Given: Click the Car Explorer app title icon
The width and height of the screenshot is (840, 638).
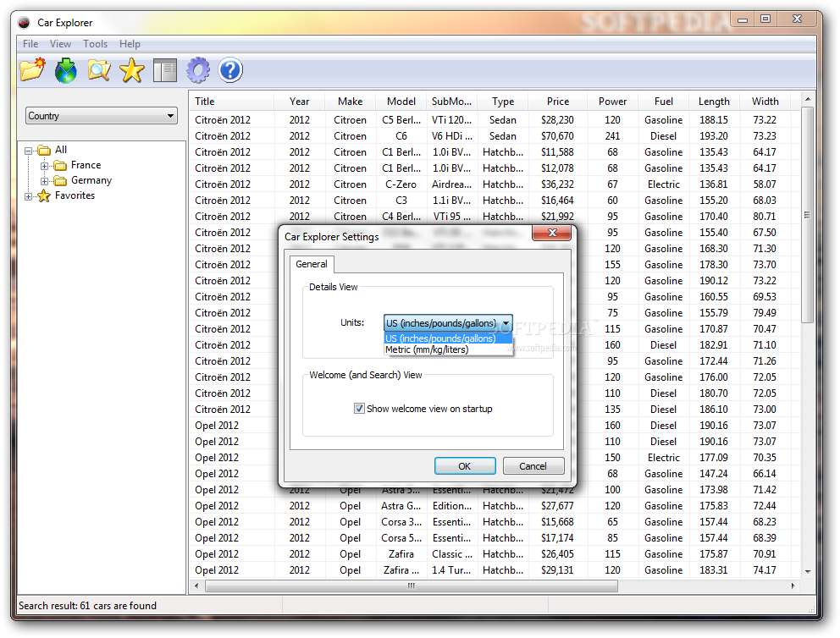Looking at the screenshot, I should coord(24,23).
